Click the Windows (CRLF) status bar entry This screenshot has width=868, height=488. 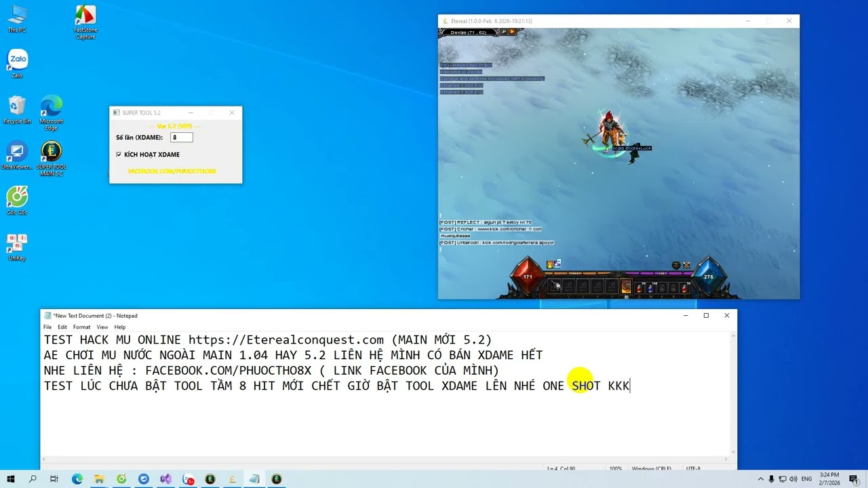pyautogui.click(x=652, y=468)
